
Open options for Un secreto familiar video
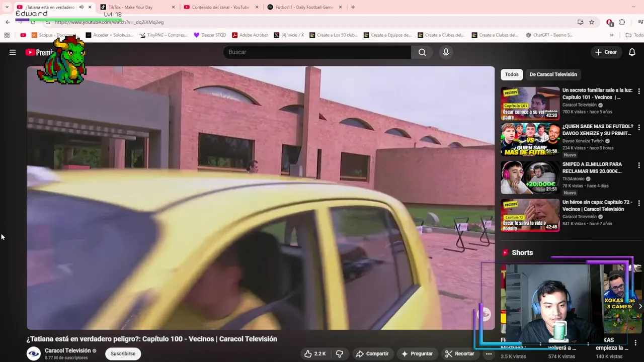tap(639, 91)
